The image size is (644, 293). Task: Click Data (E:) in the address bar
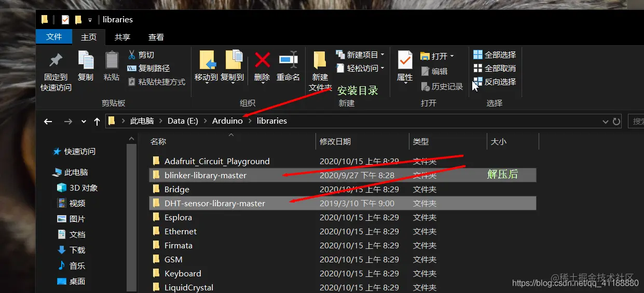pyautogui.click(x=183, y=121)
